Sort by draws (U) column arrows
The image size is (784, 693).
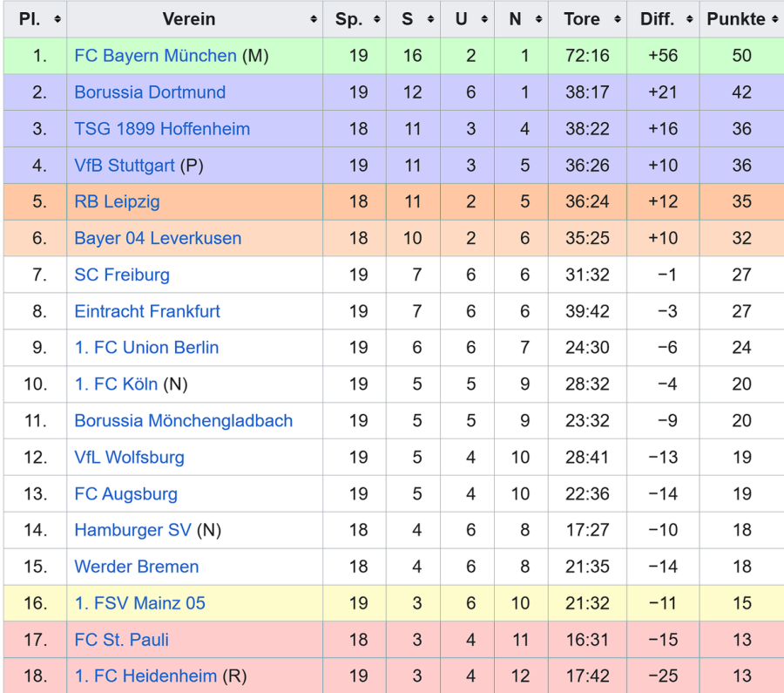[485, 19]
